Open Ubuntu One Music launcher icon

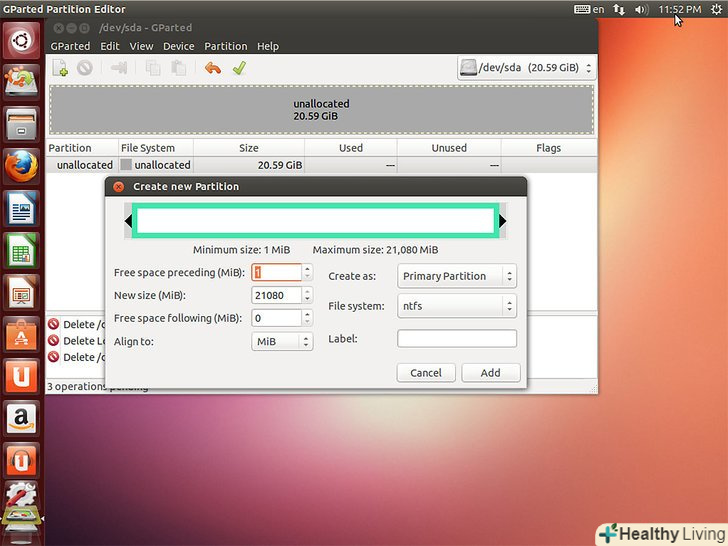(21, 460)
